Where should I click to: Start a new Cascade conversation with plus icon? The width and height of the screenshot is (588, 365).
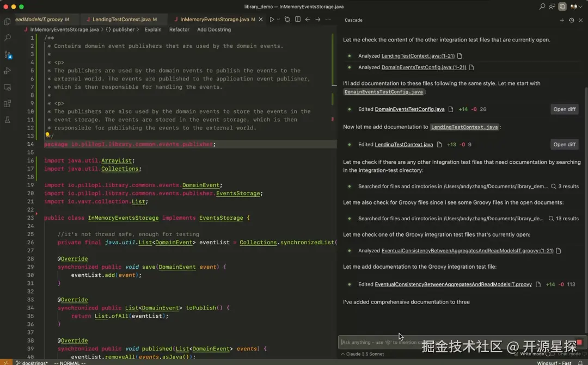[x=562, y=20]
